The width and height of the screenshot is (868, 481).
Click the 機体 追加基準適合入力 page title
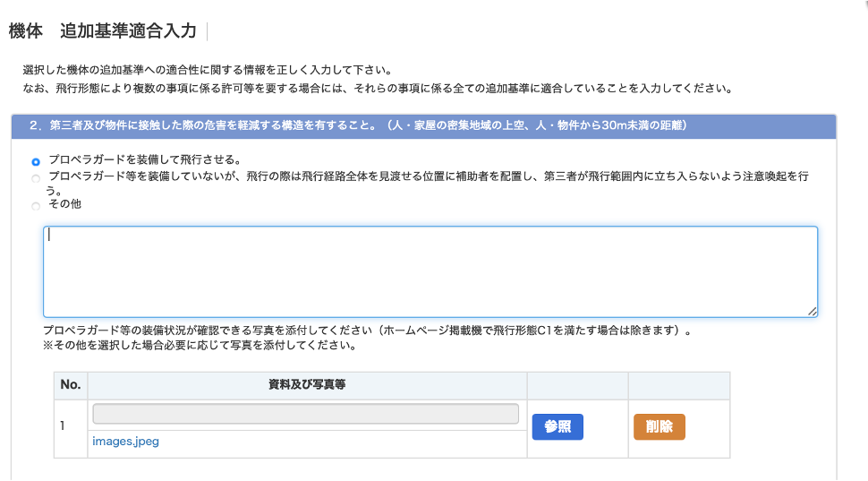[x=102, y=31]
